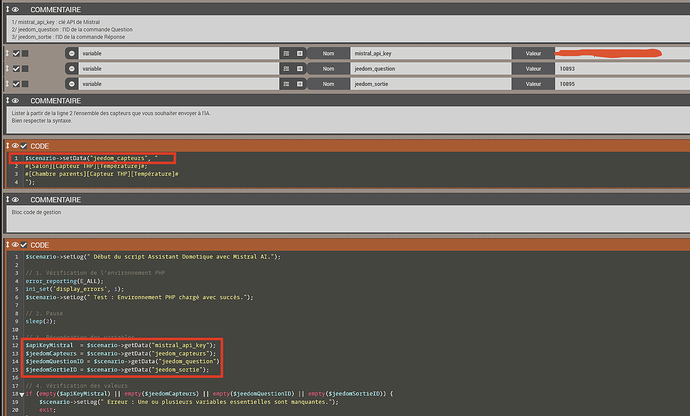
Task: Edit the 'Bloc code de gestion' comment
Action: [348, 218]
